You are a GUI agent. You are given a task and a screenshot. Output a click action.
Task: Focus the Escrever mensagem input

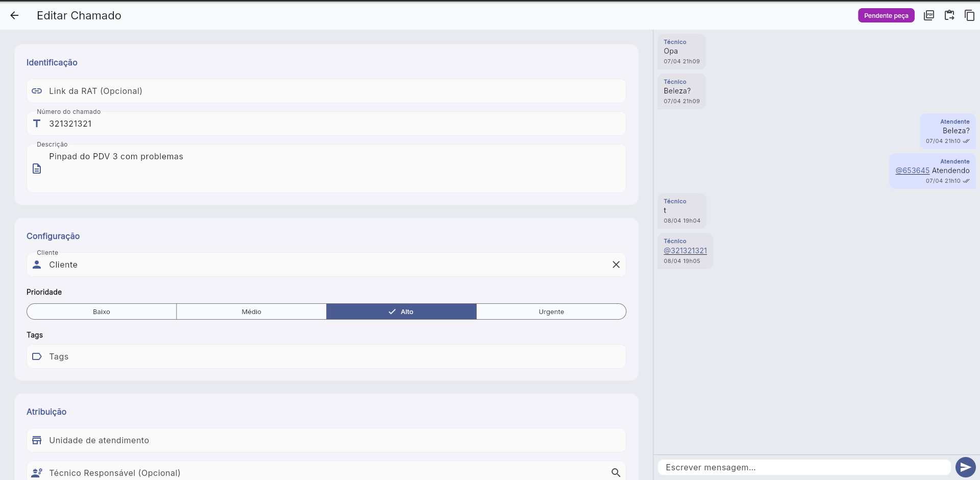[804, 467]
